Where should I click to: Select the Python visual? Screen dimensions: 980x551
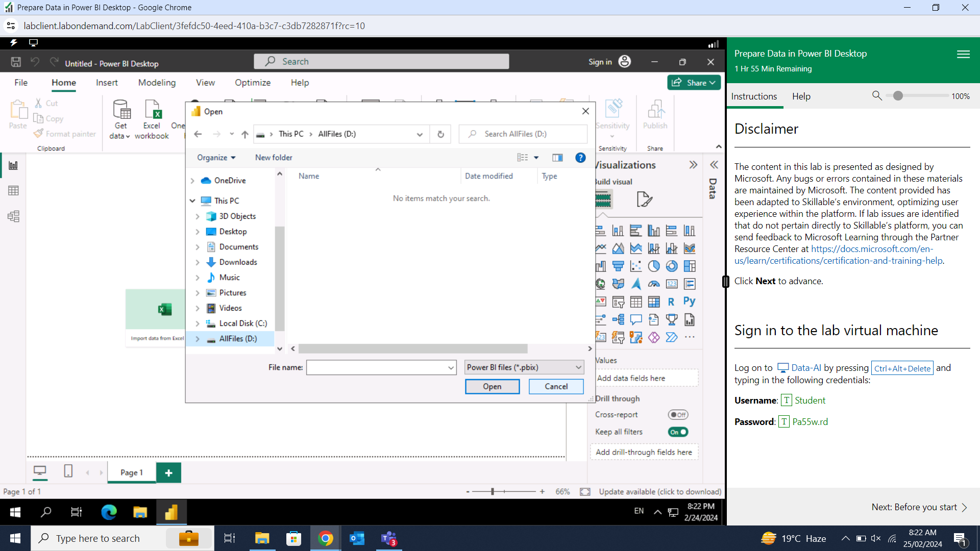(690, 302)
